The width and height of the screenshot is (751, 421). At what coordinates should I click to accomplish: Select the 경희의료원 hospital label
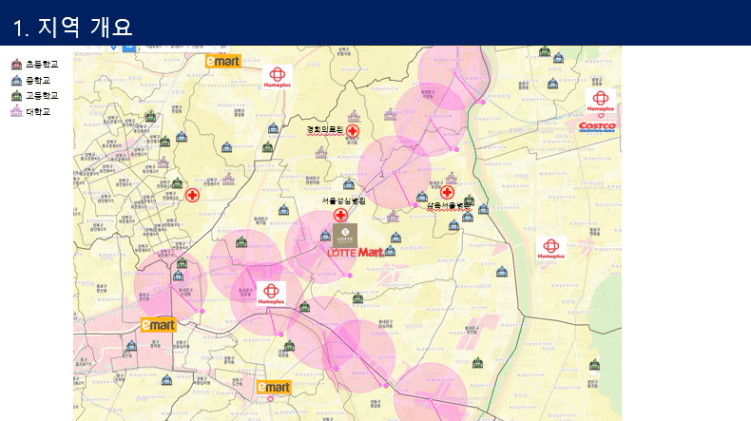click(x=325, y=130)
